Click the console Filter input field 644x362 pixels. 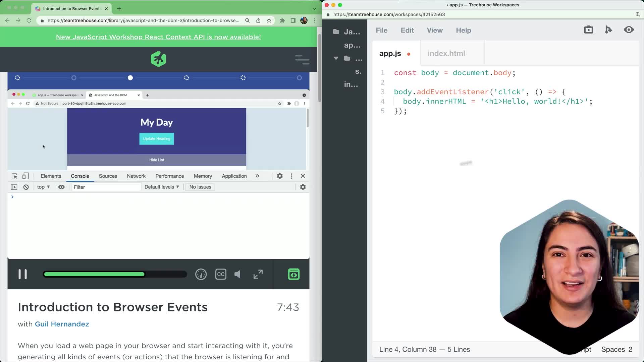(106, 187)
